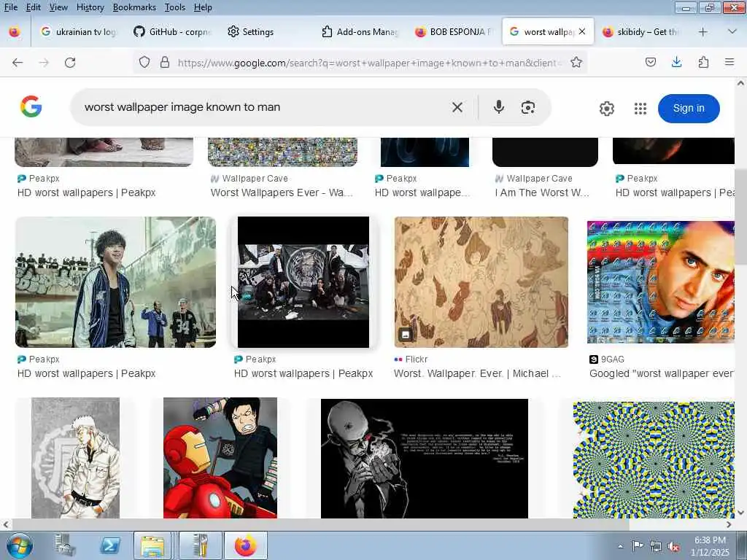
Task: Open Google quick settings gear
Action: [x=606, y=109]
